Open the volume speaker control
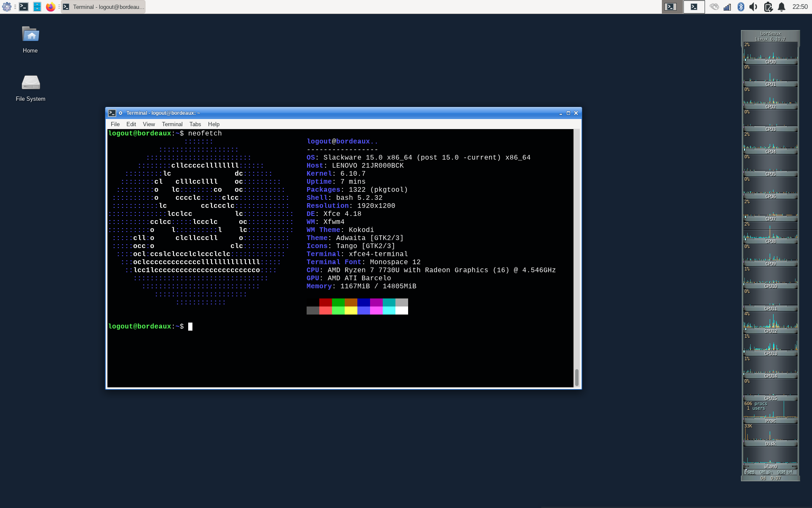This screenshot has height=508, width=812. click(754, 7)
